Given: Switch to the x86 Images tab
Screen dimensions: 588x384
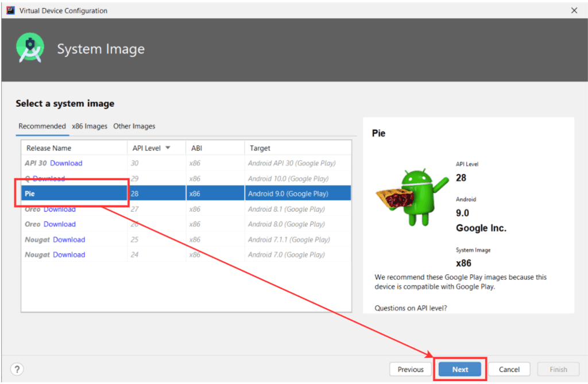Looking at the screenshot, I should [89, 126].
